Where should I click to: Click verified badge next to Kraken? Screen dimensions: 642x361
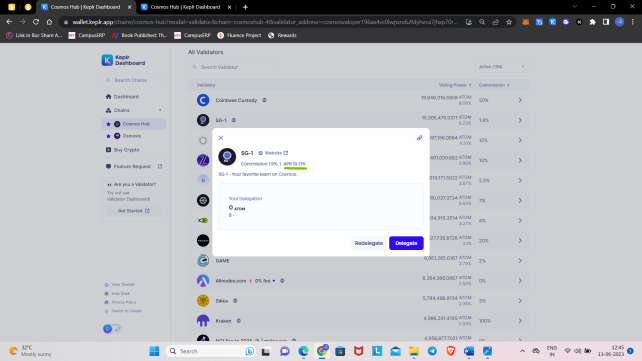[x=238, y=321]
